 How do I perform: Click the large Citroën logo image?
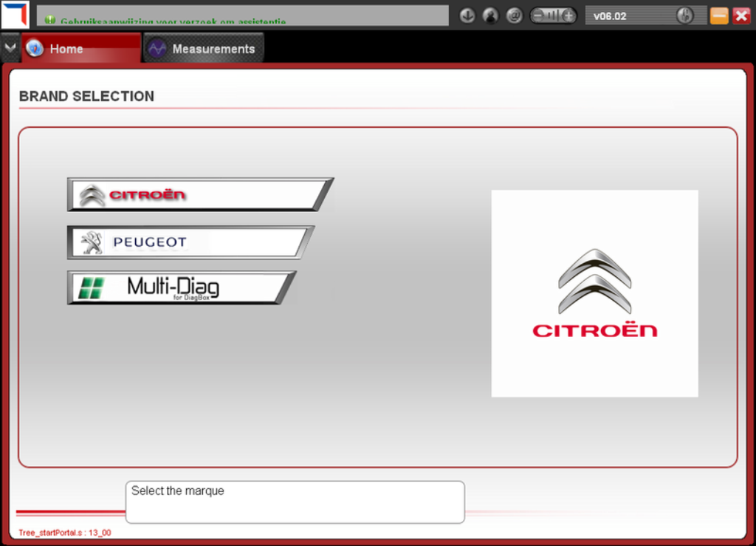coord(594,293)
